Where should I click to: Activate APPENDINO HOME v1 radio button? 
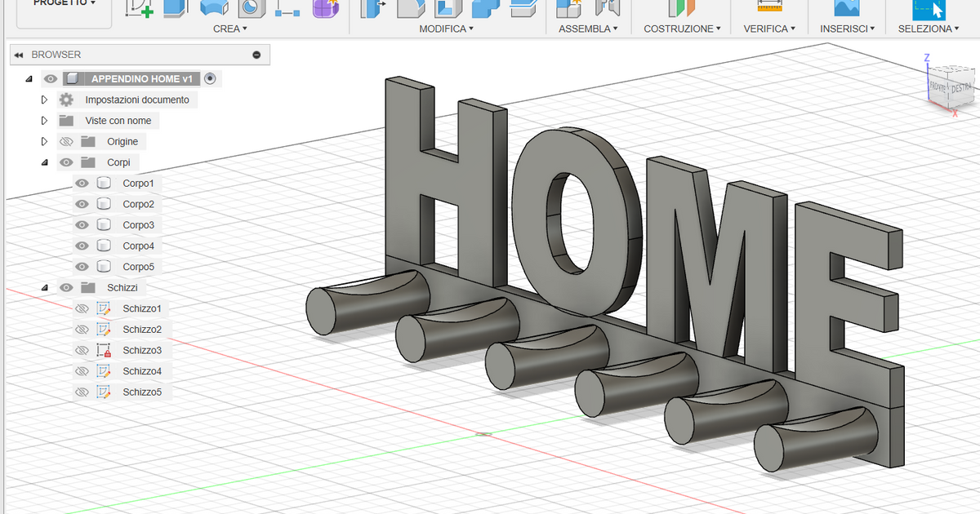pyautogui.click(x=211, y=78)
